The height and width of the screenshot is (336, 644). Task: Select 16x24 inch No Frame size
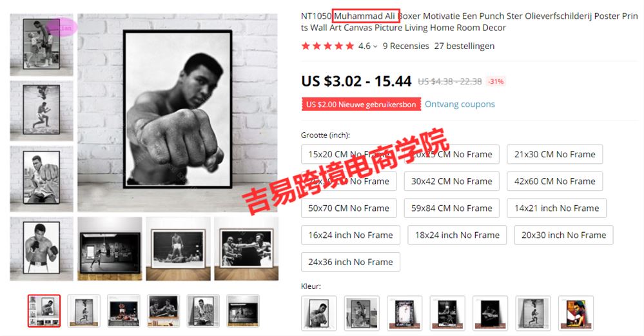tap(350, 235)
